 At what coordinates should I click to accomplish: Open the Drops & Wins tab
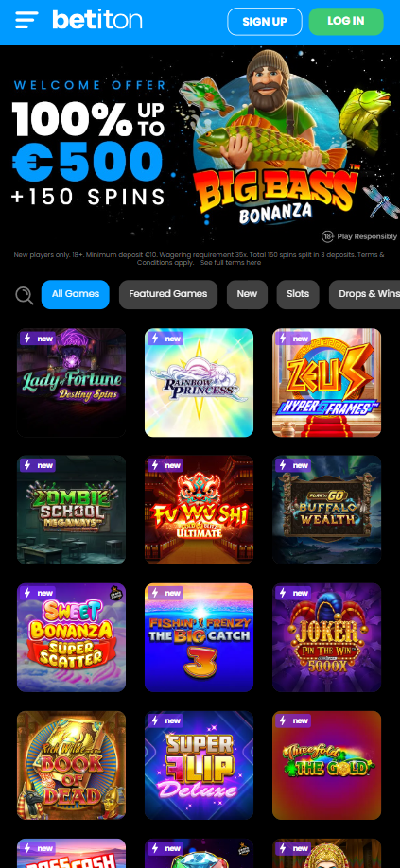click(x=365, y=294)
